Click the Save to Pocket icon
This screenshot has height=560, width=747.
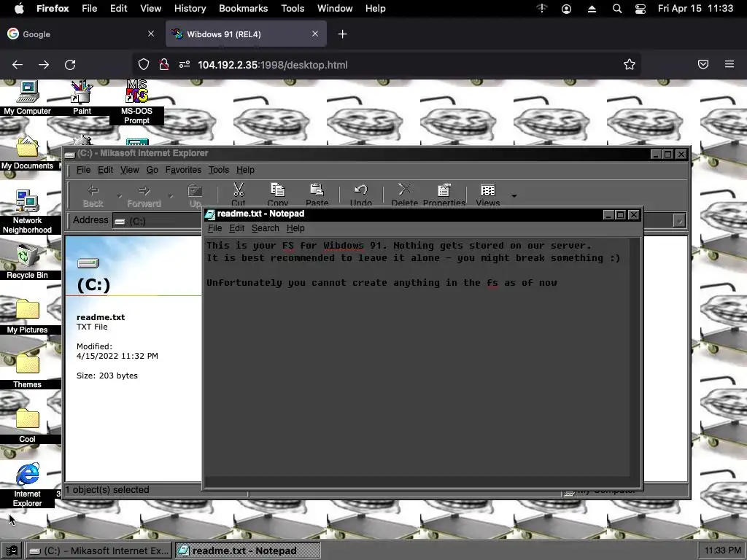pos(703,64)
